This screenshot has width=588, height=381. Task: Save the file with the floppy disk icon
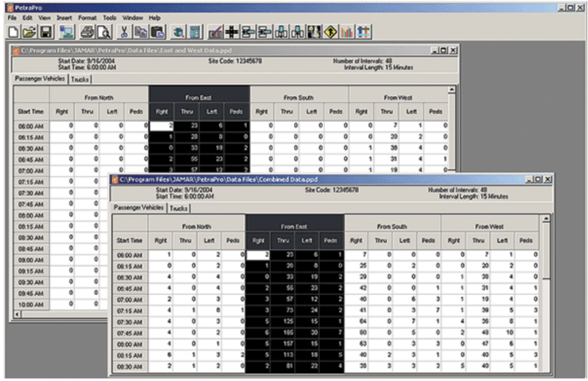point(46,32)
